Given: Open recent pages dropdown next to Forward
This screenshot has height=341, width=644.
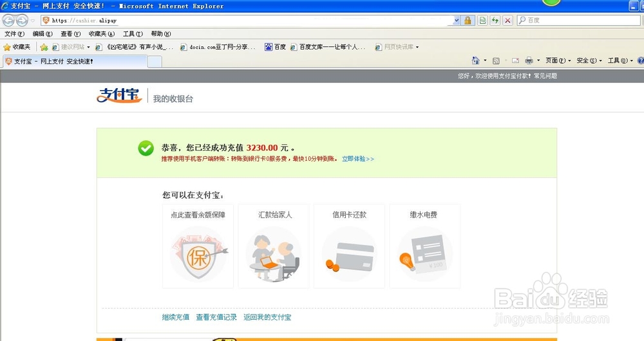Looking at the screenshot, I should point(33,21).
